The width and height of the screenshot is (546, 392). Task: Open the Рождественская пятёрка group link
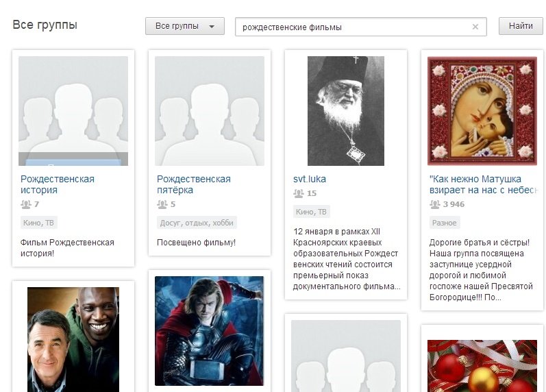click(194, 184)
